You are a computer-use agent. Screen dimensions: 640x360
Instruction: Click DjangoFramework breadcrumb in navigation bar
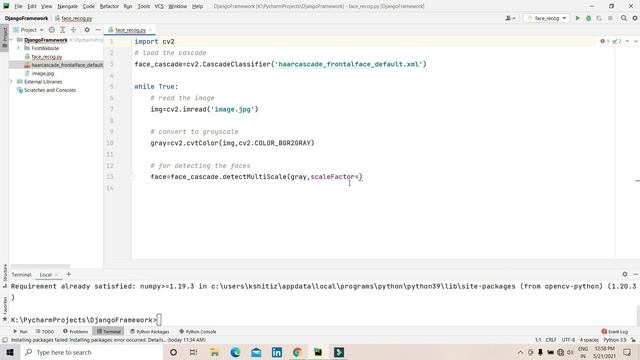[x=26, y=18]
